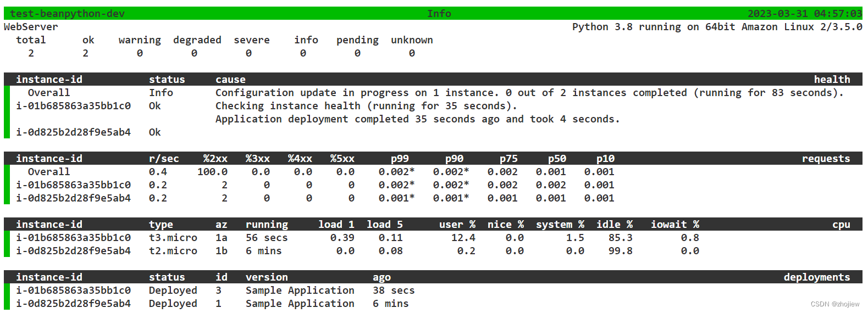Click instance i-01b685863a35bb1c0 in the deployments table
Screen dimensions: 868x313
(x=73, y=290)
